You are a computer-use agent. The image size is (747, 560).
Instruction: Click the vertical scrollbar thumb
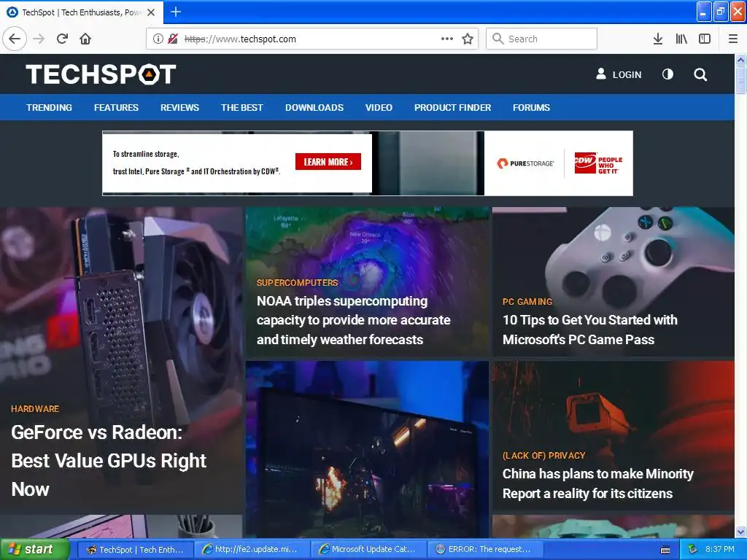(740, 80)
